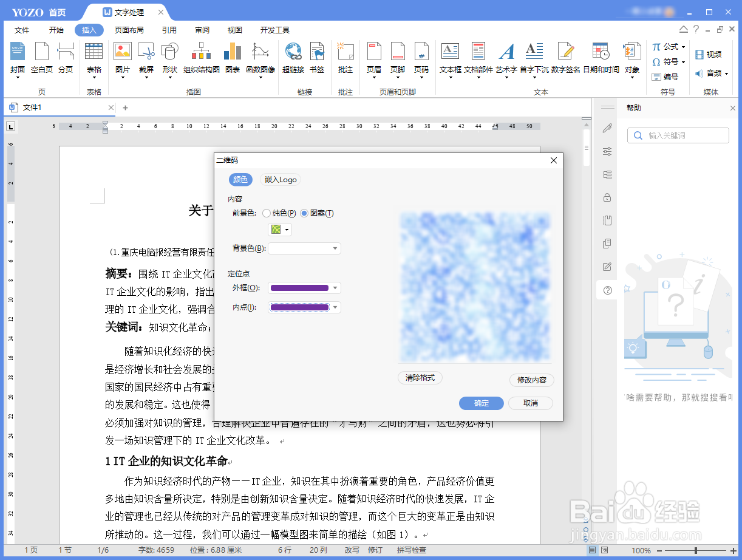Toggle overwrite mode (改写) in status bar
Image resolution: width=742 pixels, height=560 pixels.
pos(352,550)
